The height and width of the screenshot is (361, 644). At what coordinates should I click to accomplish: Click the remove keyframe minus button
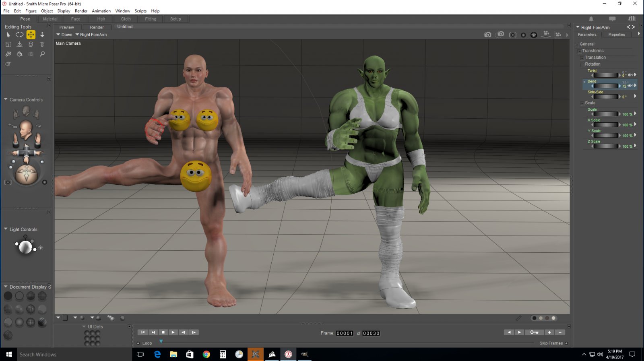[x=560, y=332]
